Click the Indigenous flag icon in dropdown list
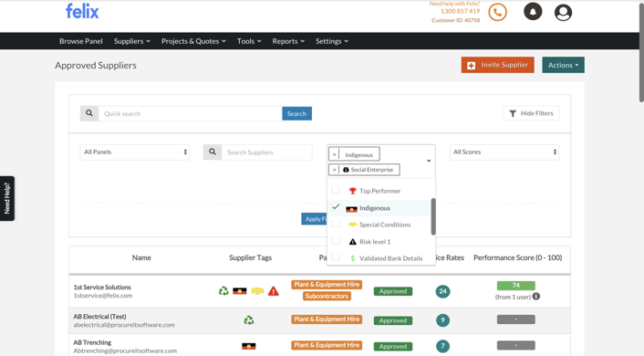This screenshot has height=356, width=644. (351, 209)
